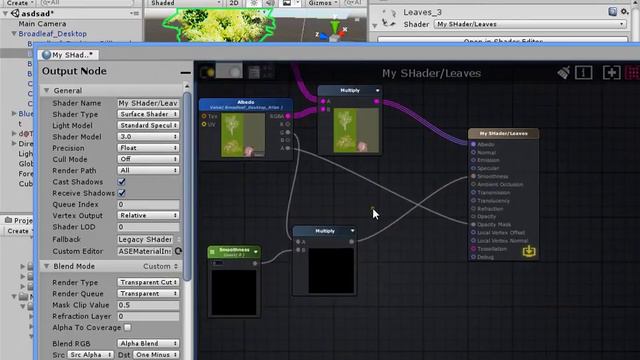Click Opacity Mask port on output node
Screen dimensions: 640x360
[x=473, y=224]
